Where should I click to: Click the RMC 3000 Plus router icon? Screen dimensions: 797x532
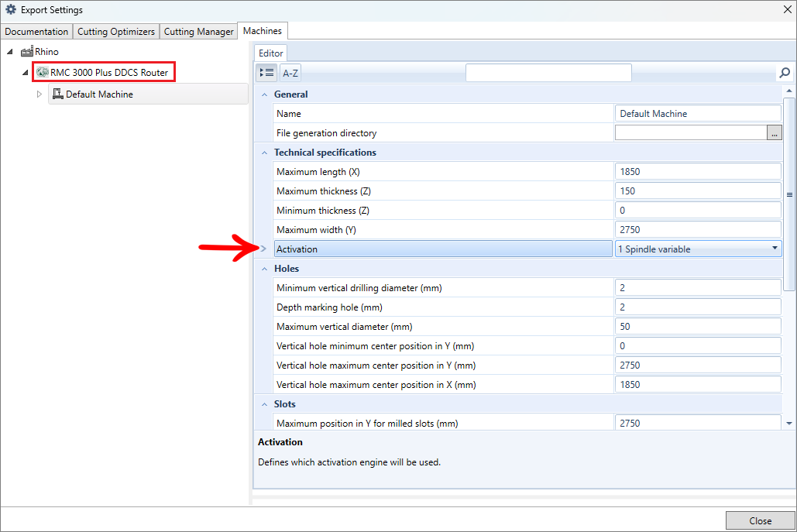(x=43, y=72)
